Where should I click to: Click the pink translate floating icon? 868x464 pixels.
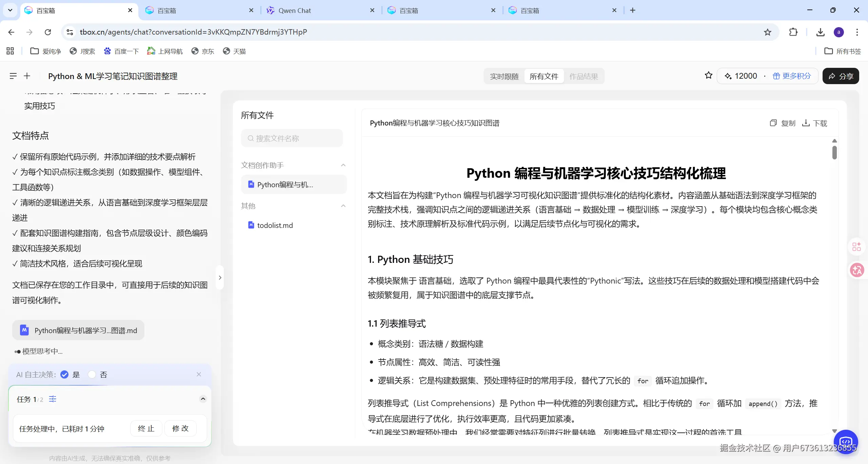[857, 270]
